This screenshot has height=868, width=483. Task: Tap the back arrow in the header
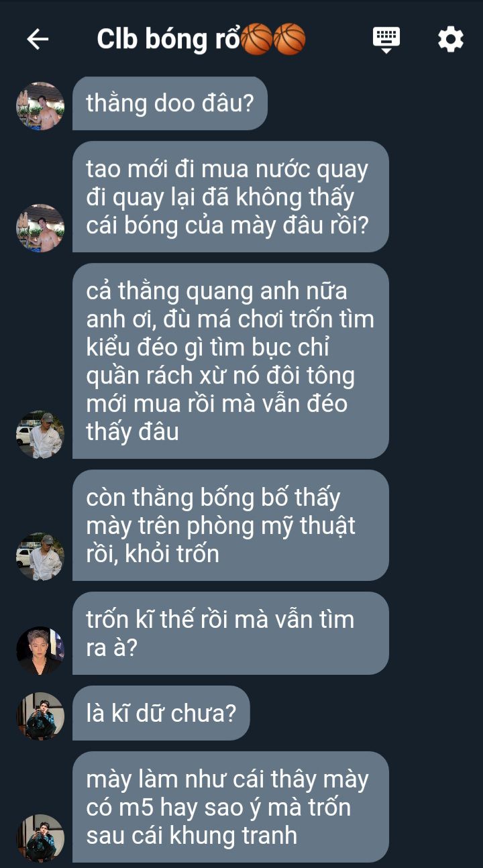[x=38, y=40]
